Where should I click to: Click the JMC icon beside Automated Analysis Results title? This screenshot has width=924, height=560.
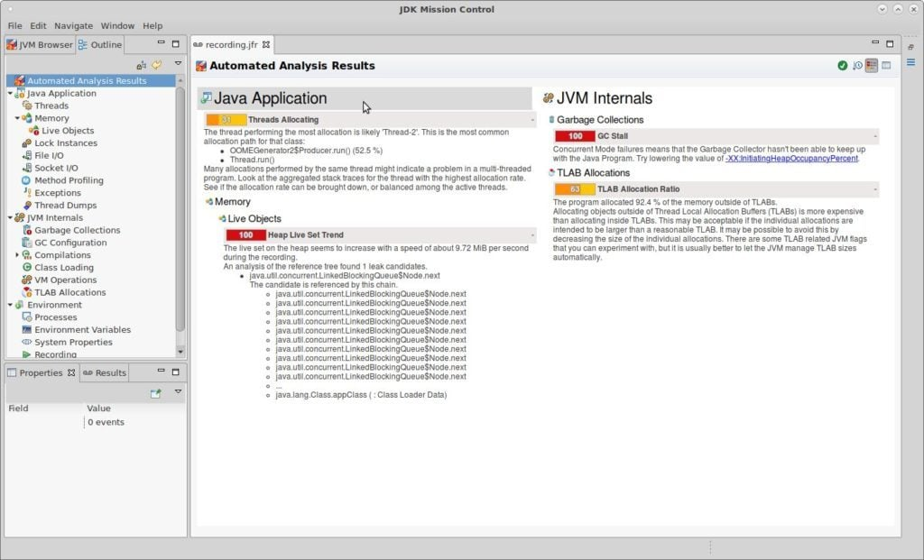pos(201,65)
